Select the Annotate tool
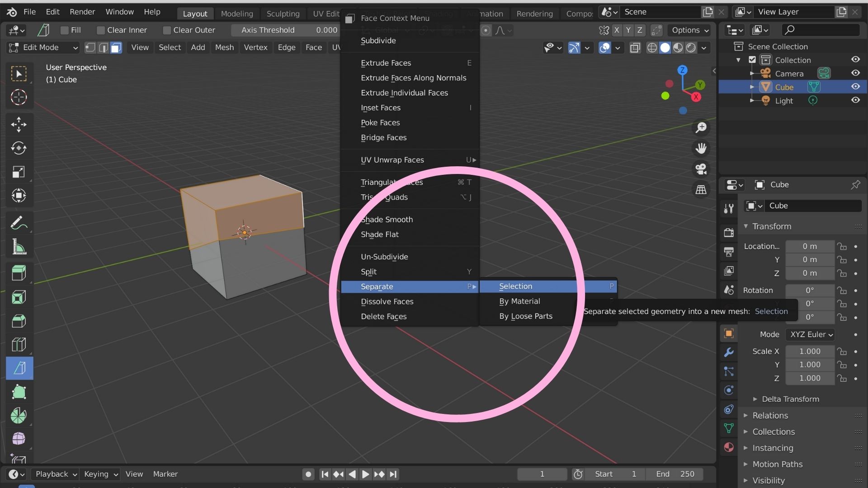868x488 pixels. pos(19,222)
